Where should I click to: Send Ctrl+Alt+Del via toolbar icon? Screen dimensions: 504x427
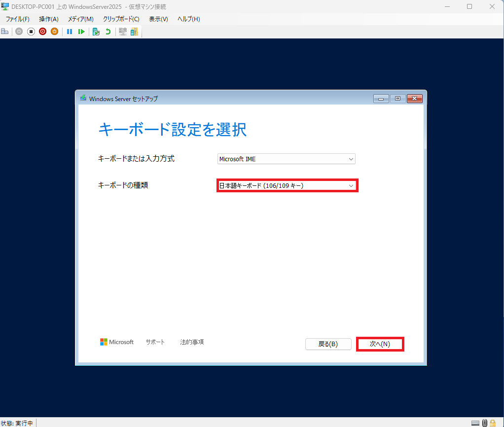[x=5, y=32]
